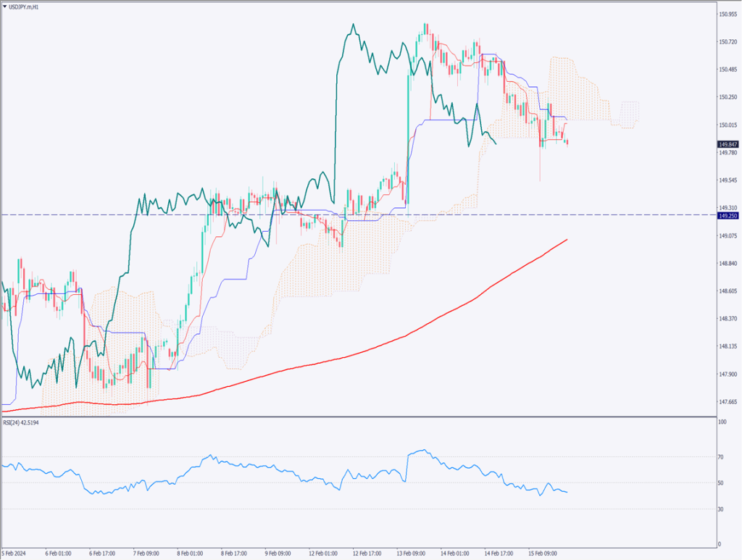The height and width of the screenshot is (560, 742).
Task: Click the 150.250 price scale label
Action: click(x=728, y=97)
